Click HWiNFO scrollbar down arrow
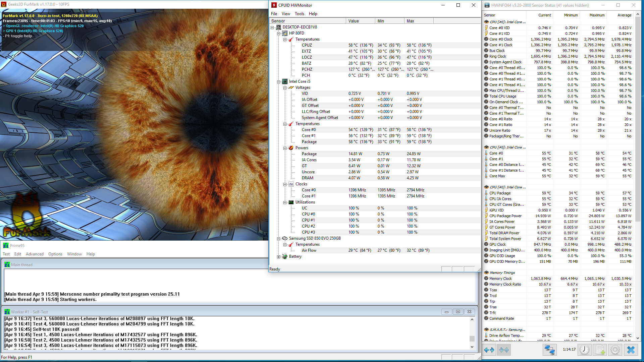This screenshot has width=644, height=362. [x=638, y=338]
